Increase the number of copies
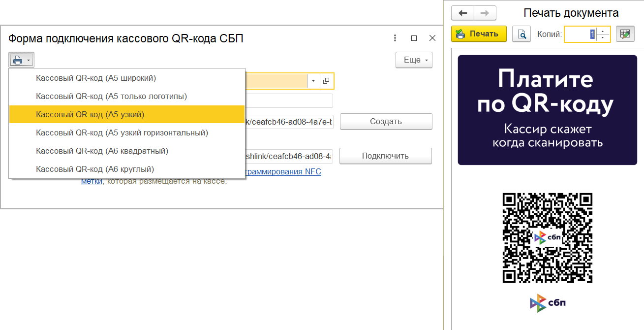The height and width of the screenshot is (330, 644). click(x=603, y=31)
